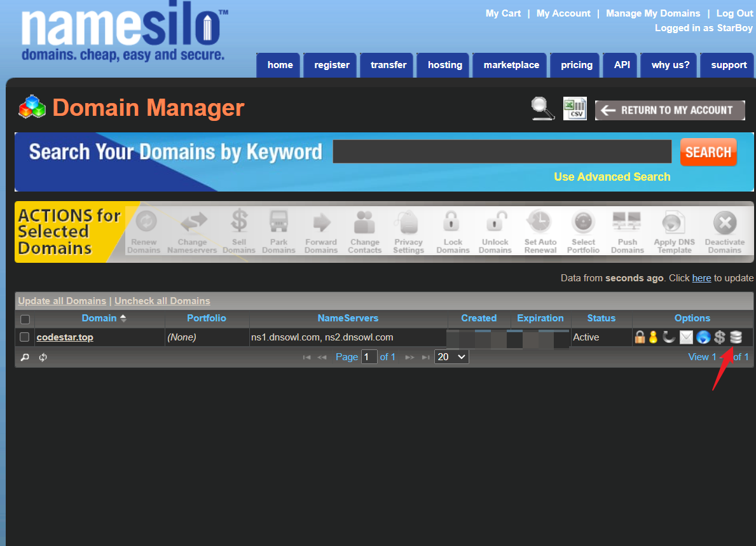Click the magnifying glass icon beside the CSV export
The width and height of the screenshot is (756, 546).
coord(542,109)
